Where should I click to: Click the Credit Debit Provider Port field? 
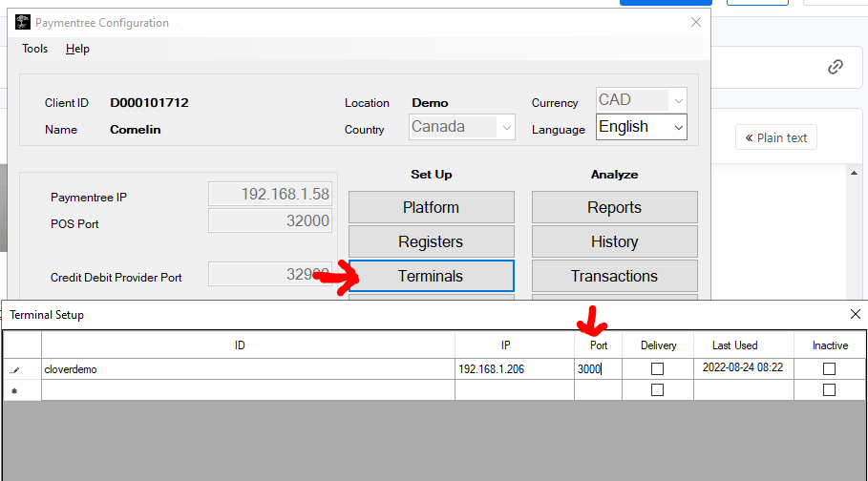[x=270, y=274]
